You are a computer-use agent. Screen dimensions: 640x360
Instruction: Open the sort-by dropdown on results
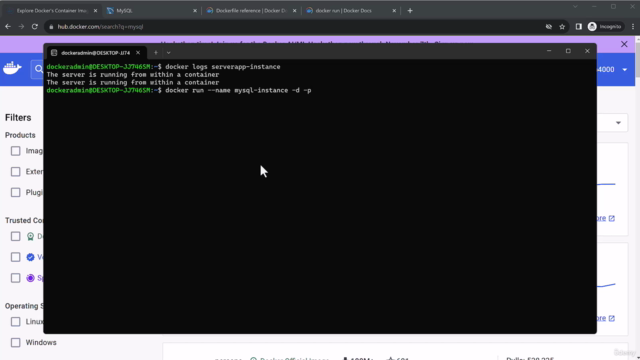point(618,123)
